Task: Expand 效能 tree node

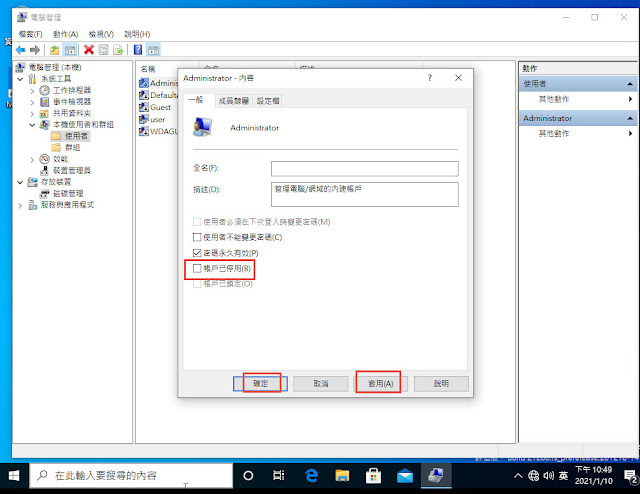Action: coord(32,159)
